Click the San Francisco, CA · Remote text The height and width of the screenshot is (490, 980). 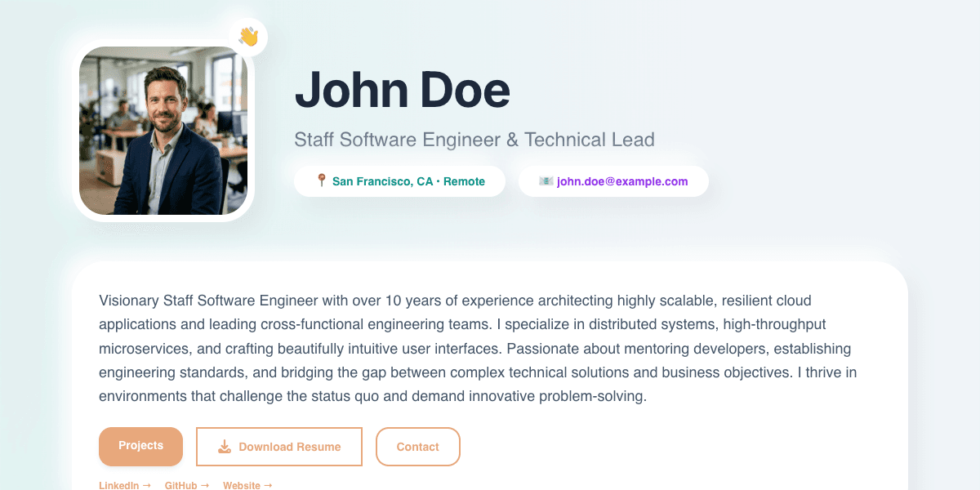click(x=408, y=181)
